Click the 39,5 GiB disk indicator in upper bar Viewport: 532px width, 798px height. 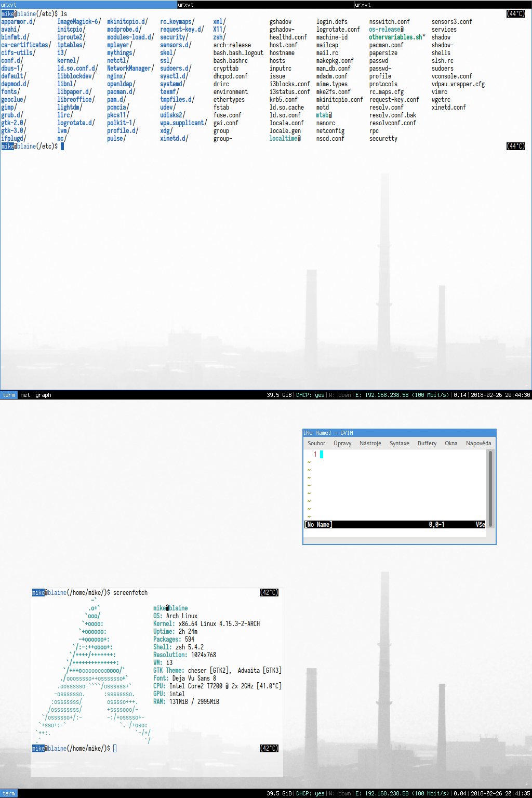tap(279, 395)
